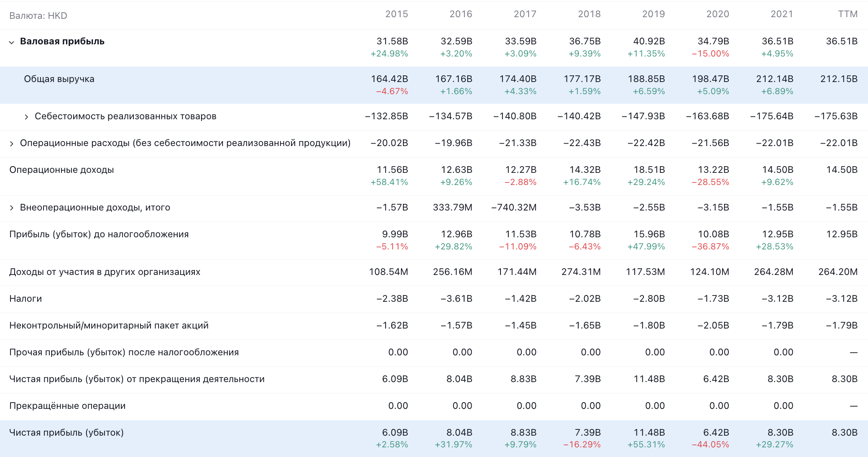Select the Общая выручка row label
The height and width of the screenshot is (457, 868).
coord(59,79)
